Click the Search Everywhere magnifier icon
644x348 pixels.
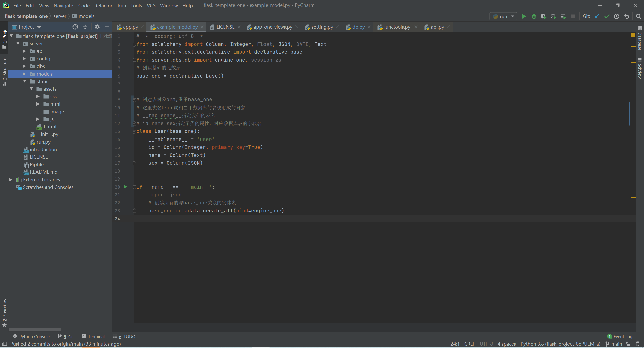pyautogui.click(x=638, y=16)
